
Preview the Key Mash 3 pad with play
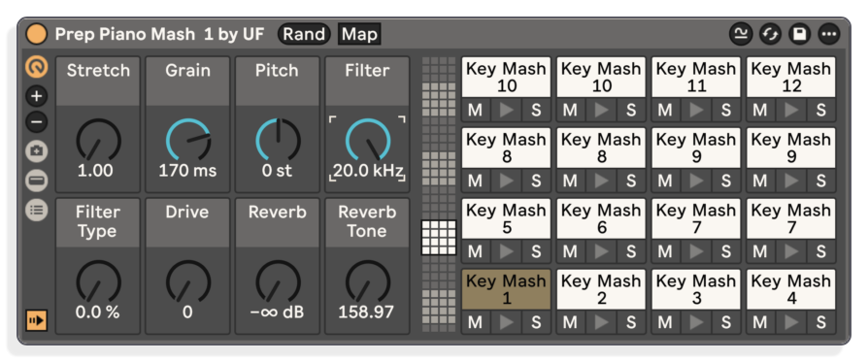[x=696, y=322]
